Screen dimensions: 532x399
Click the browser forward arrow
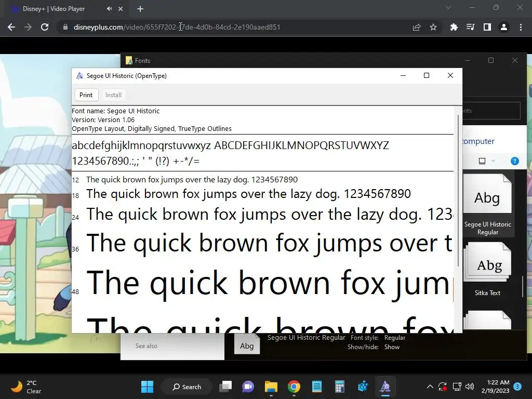(x=28, y=27)
